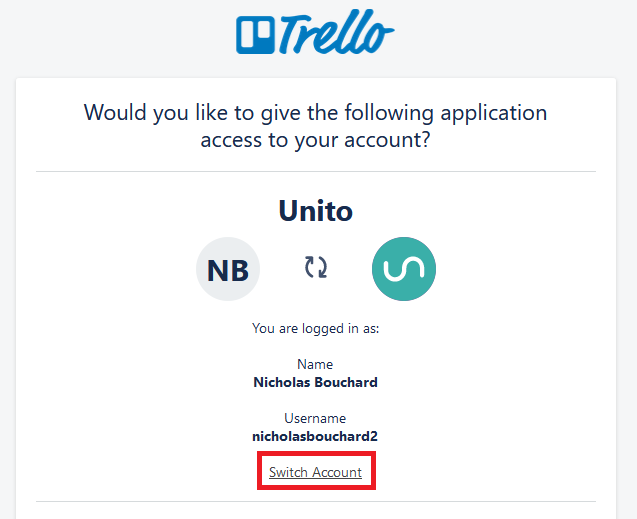Click the Switch Account link
Viewport: 637px width, 519px height.
[315, 472]
